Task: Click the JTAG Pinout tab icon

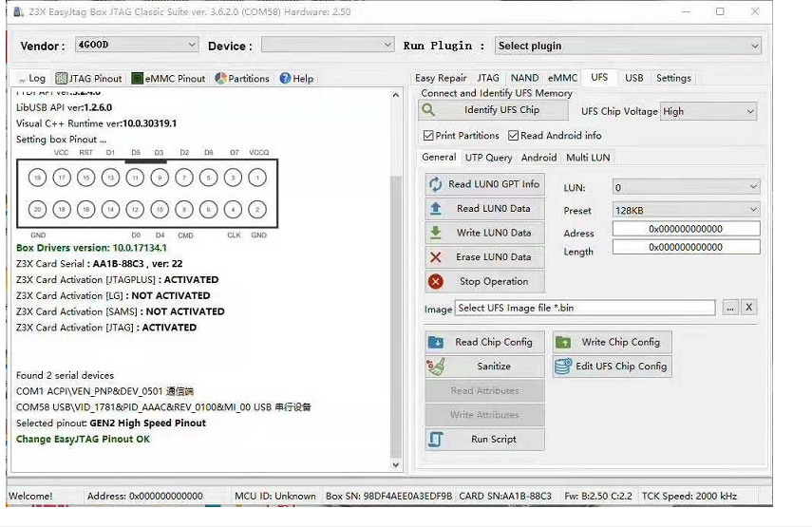Action: point(61,78)
